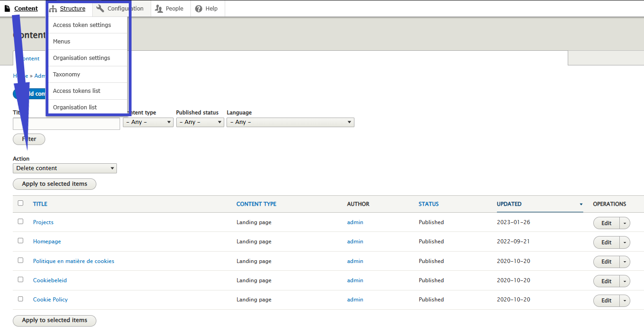Expand operations arrow for the Homepage row
Screen dimensions: 644x333
click(624, 242)
